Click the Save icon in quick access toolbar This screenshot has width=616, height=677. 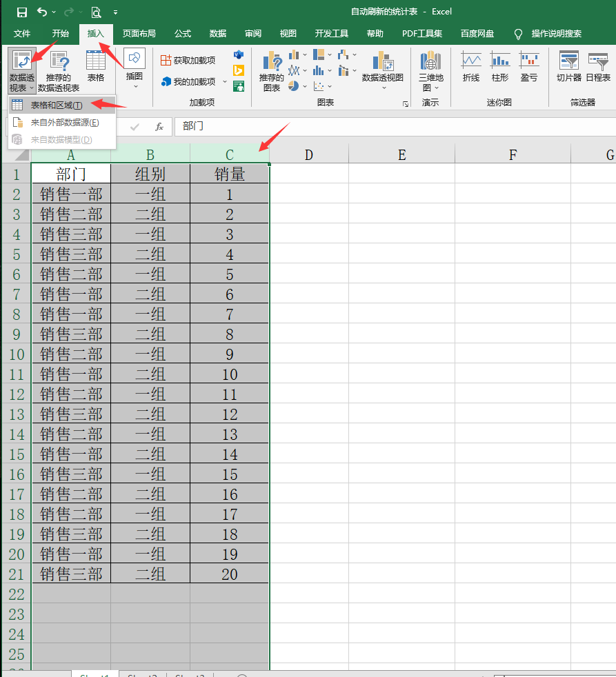[x=21, y=12]
